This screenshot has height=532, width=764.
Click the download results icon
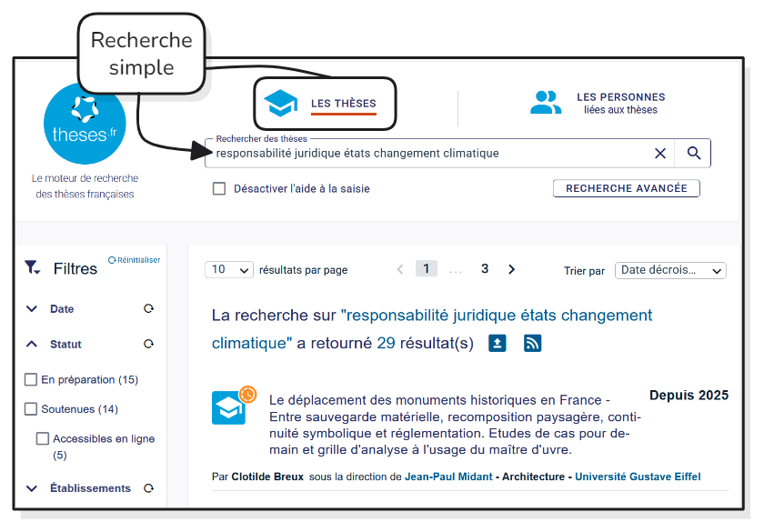click(x=498, y=343)
